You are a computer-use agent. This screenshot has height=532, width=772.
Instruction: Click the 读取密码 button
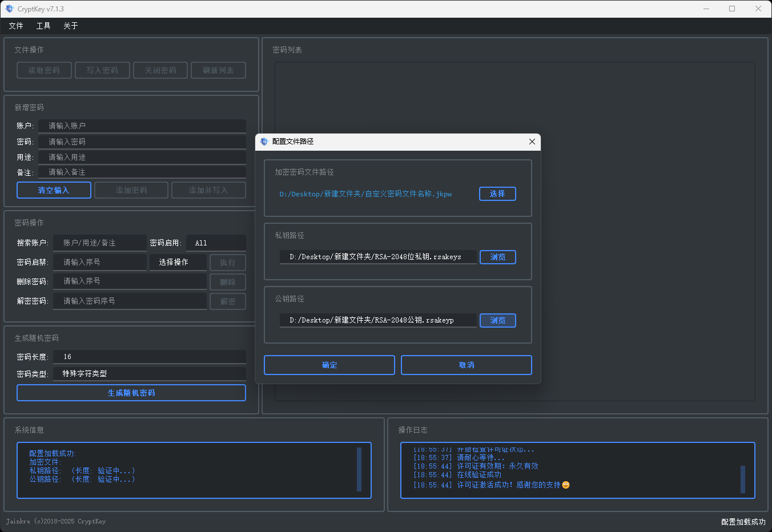point(44,70)
